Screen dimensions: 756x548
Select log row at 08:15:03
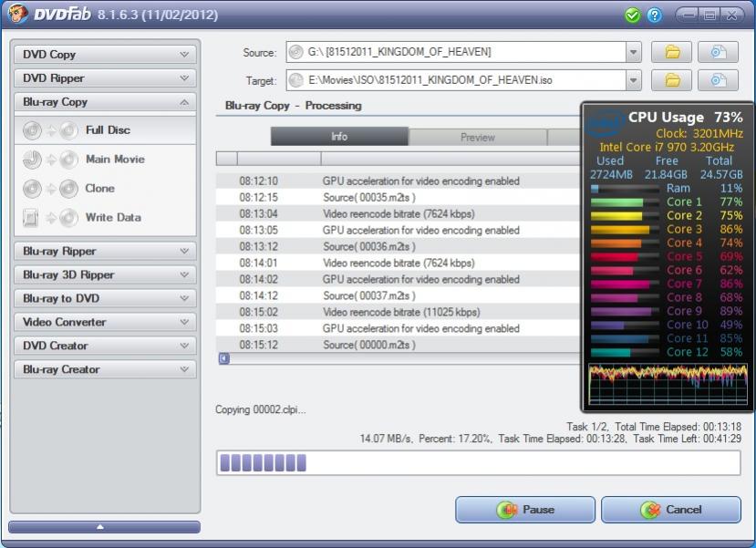pyautogui.click(x=399, y=328)
